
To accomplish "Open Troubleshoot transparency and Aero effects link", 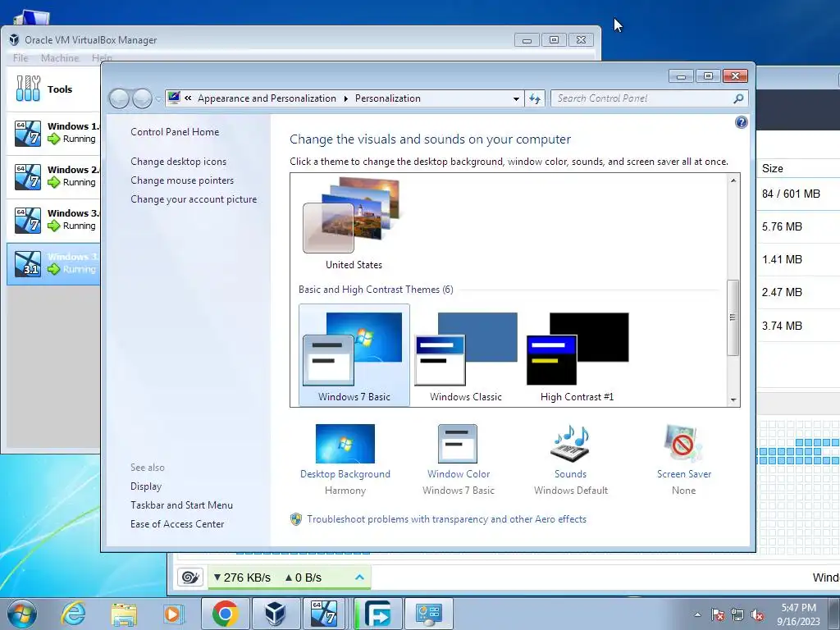I will (446, 519).
